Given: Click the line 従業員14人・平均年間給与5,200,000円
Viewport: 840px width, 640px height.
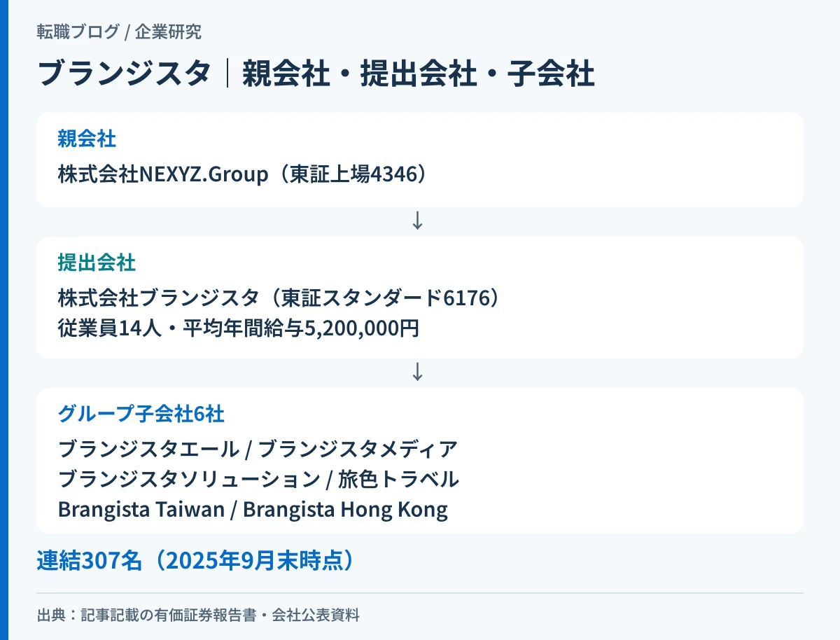Looking at the screenshot, I should [x=239, y=328].
